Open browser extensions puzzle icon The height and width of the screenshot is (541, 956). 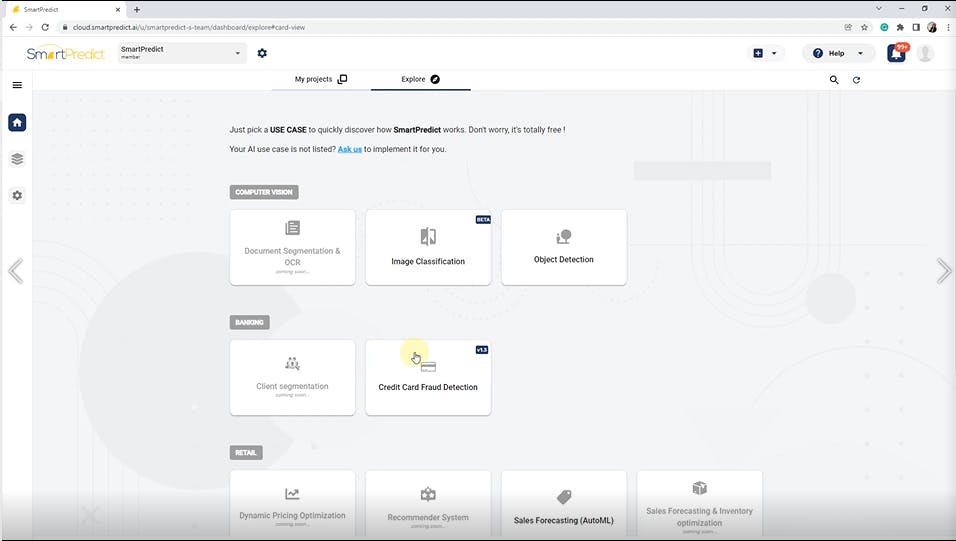pos(900,27)
